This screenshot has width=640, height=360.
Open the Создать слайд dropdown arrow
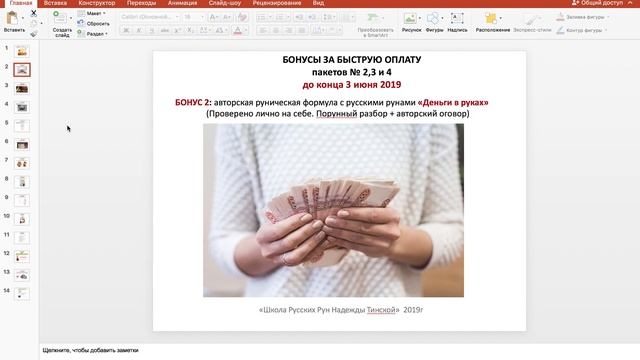[x=71, y=18]
